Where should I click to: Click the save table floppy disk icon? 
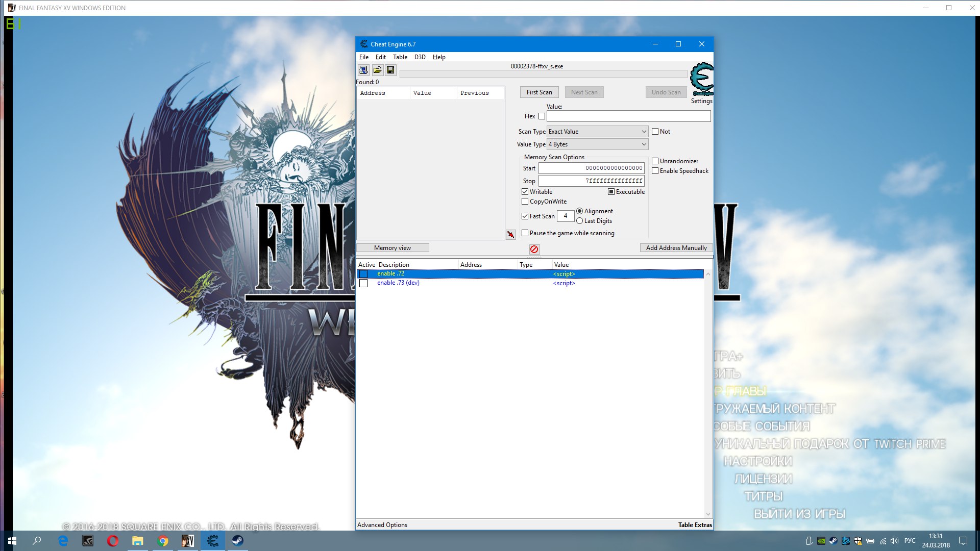pyautogui.click(x=390, y=70)
